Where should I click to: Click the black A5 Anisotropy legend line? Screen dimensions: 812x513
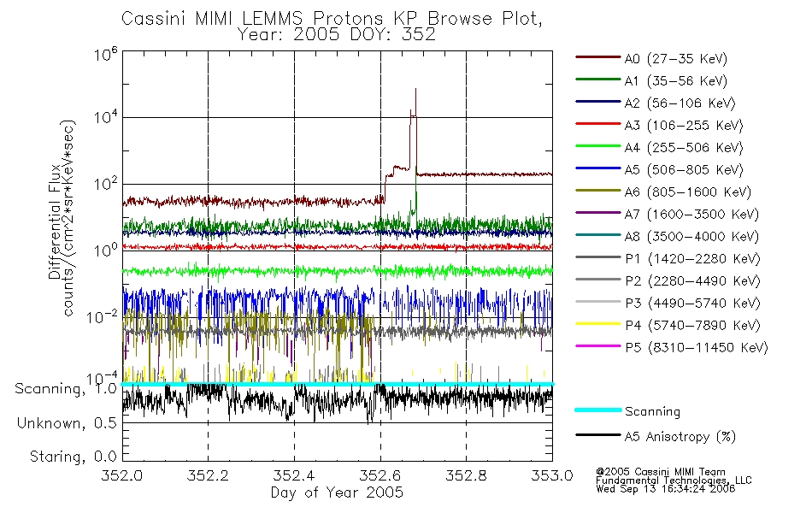(x=597, y=434)
